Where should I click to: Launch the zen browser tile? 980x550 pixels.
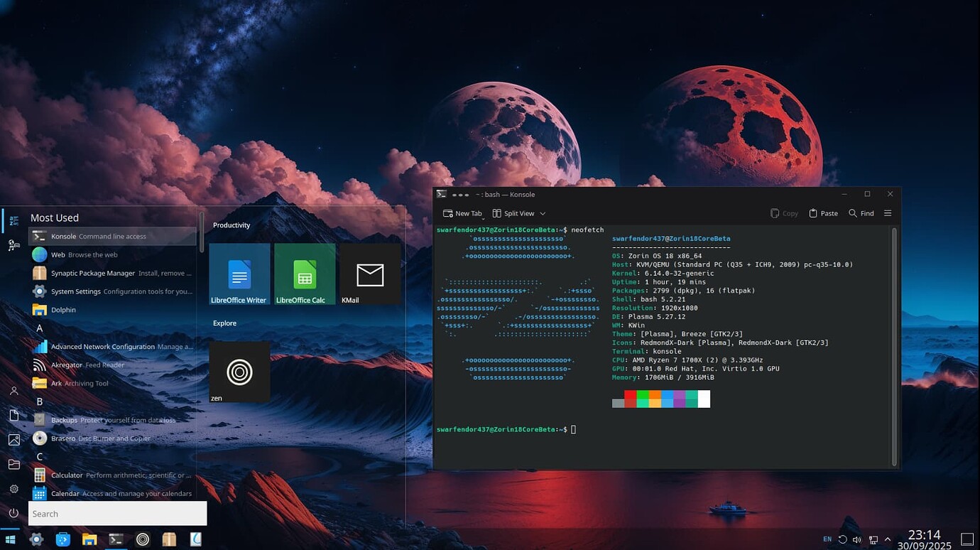click(x=239, y=372)
